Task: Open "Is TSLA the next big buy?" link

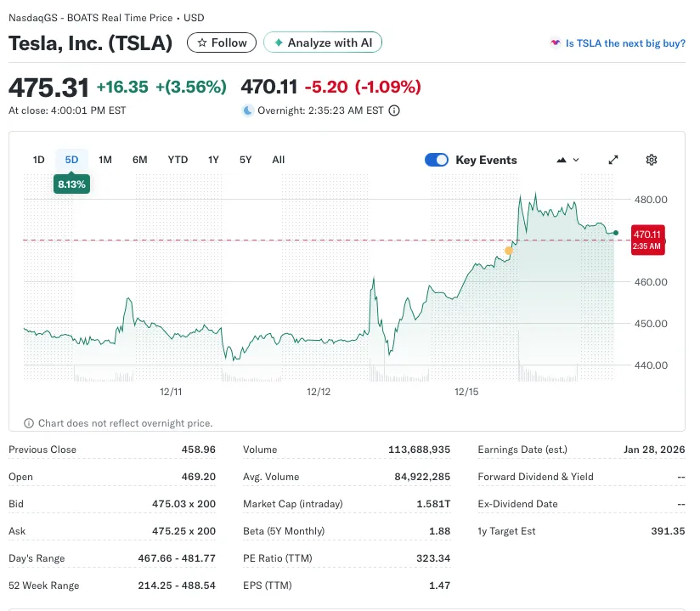Action: 625,43
